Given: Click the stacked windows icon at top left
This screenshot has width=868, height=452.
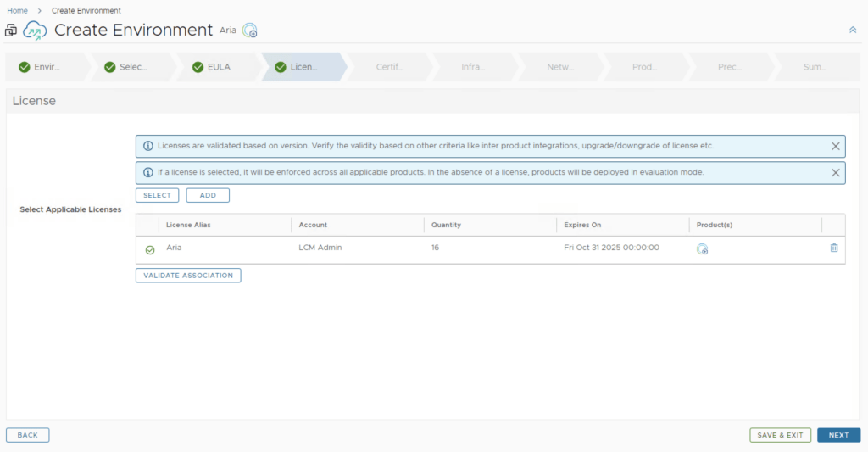Looking at the screenshot, I should [11, 31].
